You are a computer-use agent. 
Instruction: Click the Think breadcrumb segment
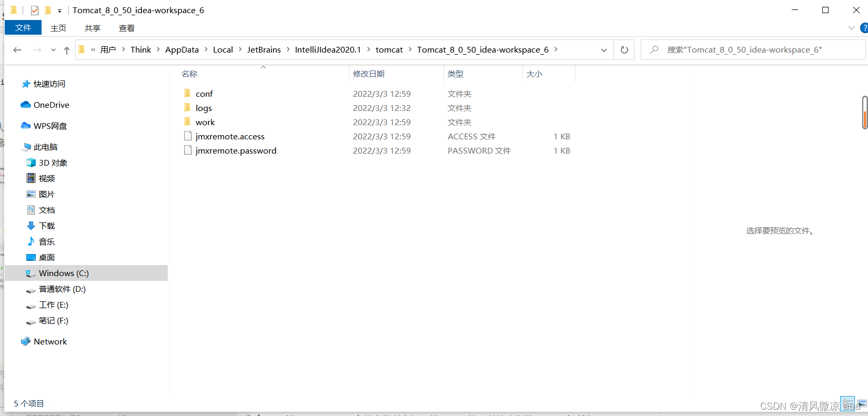coord(141,49)
